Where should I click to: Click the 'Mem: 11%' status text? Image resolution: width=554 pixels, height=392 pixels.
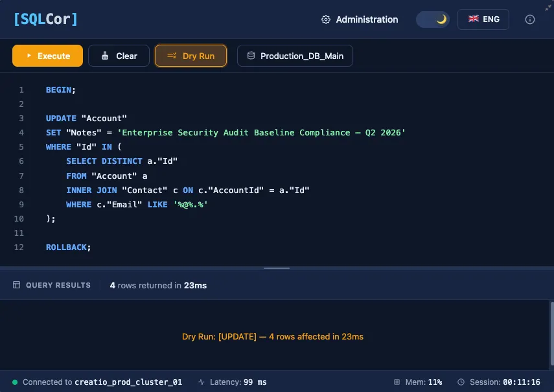click(424, 382)
